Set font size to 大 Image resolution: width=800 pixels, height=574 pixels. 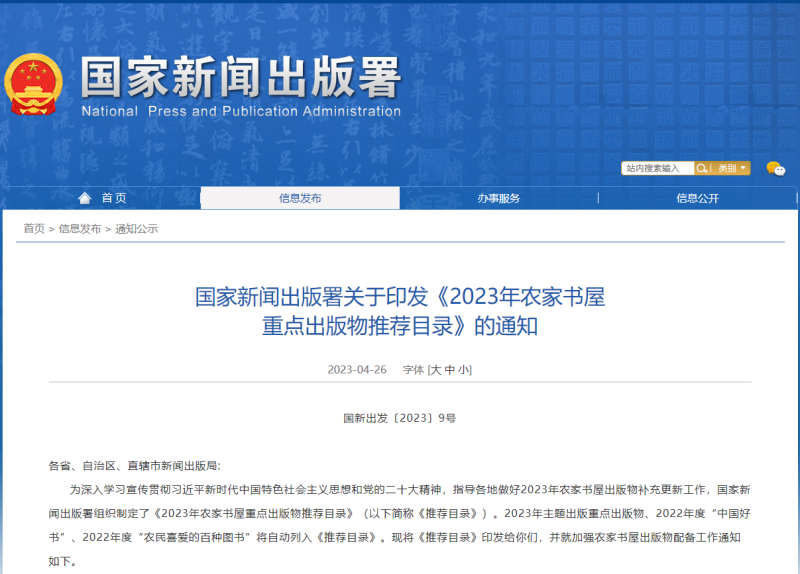coord(435,370)
